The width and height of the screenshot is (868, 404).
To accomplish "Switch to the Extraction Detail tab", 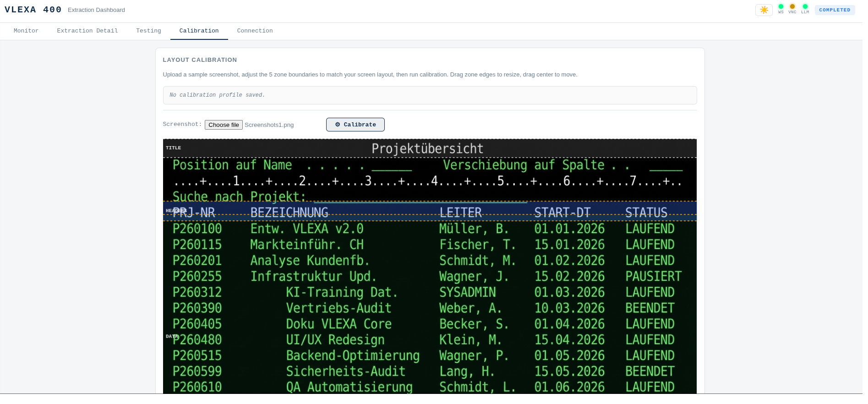I will click(87, 31).
